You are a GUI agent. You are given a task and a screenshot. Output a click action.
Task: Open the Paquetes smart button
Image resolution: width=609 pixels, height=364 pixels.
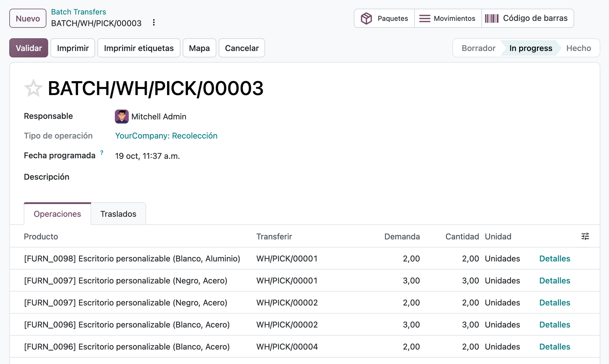click(384, 18)
